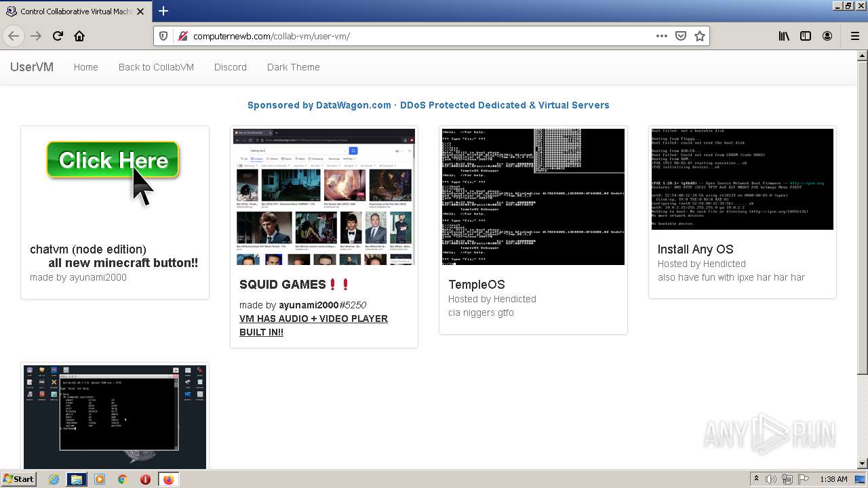Image resolution: width=868 pixels, height=488 pixels.
Task: View the insecure connection lock icon
Action: click(182, 36)
